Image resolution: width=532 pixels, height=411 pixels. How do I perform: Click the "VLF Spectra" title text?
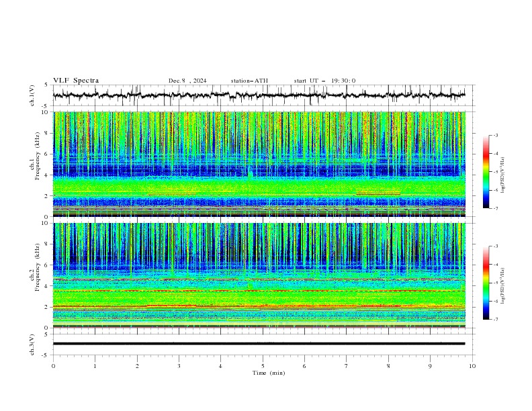[76, 81]
